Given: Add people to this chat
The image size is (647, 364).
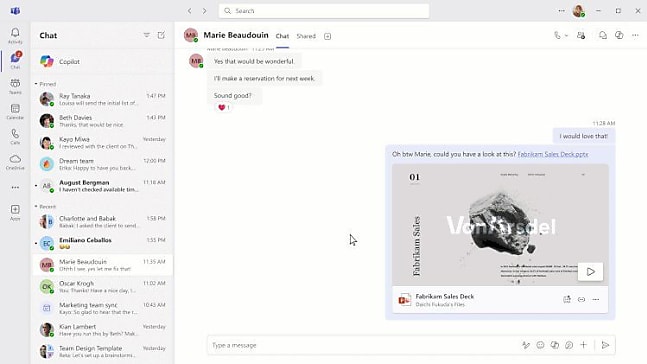Looking at the screenshot, I should (x=581, y=35).
